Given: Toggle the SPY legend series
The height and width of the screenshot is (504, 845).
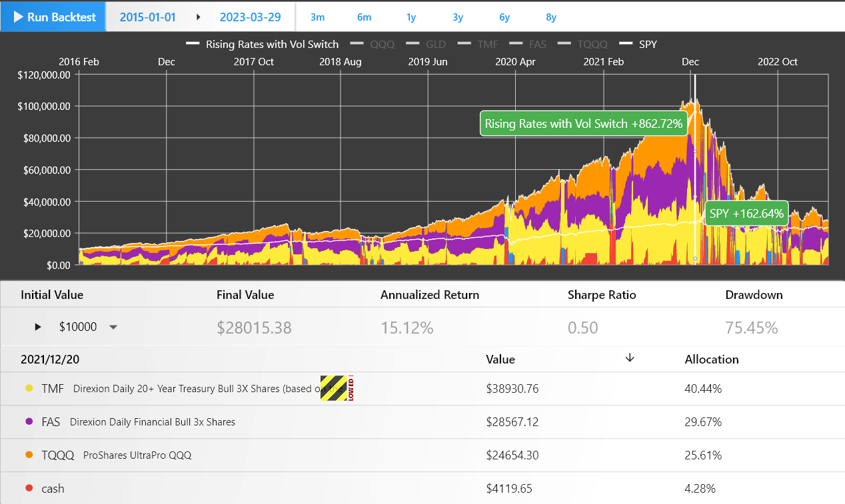Looking at the screenshot, I should 638,45.
